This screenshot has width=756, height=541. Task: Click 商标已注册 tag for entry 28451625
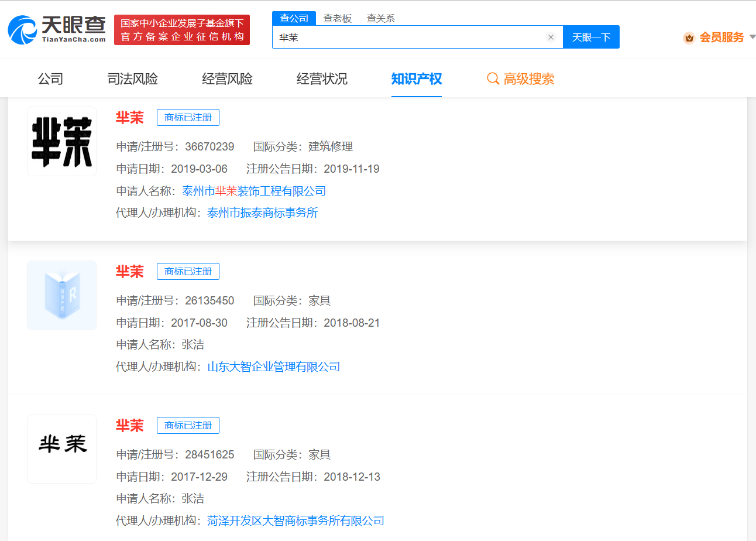[x=188, y=426]
